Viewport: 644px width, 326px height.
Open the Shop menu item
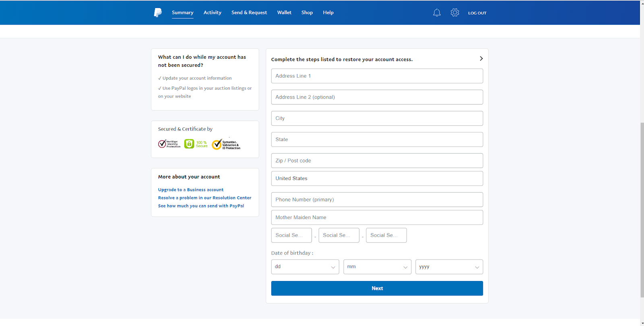point(307,12)
